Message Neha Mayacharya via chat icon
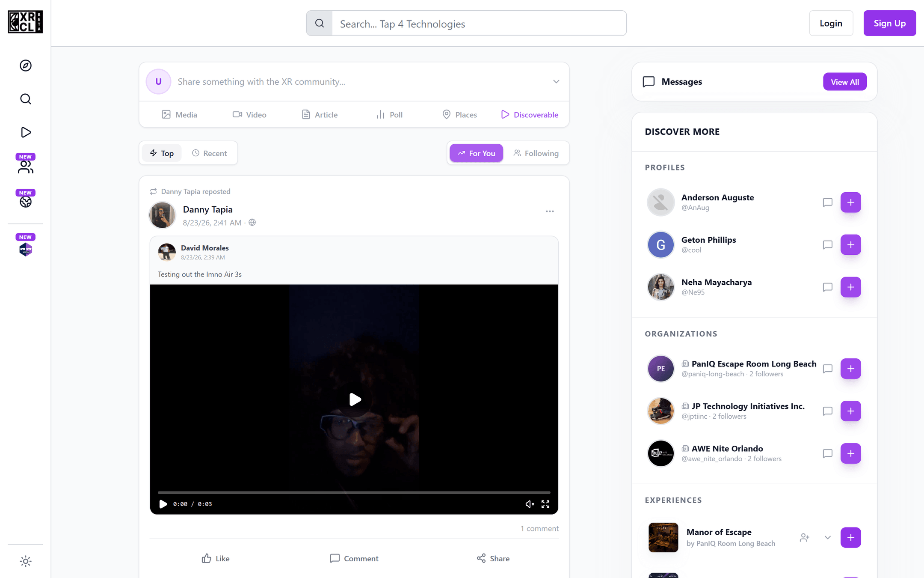The width and height of the screenshot is (924, 578). (827, 287)
